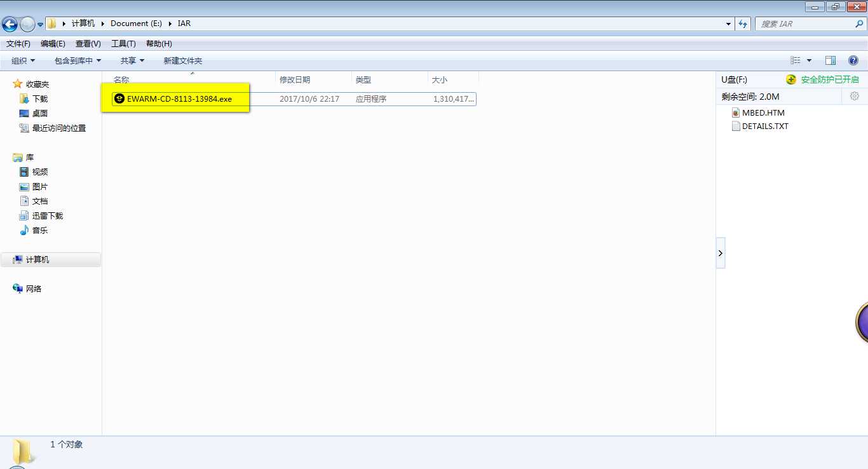868x469 pixels.
Task: Click the green 安全防护已开启 shield icon
Action: pyautogui.click(x=791, y=79)
